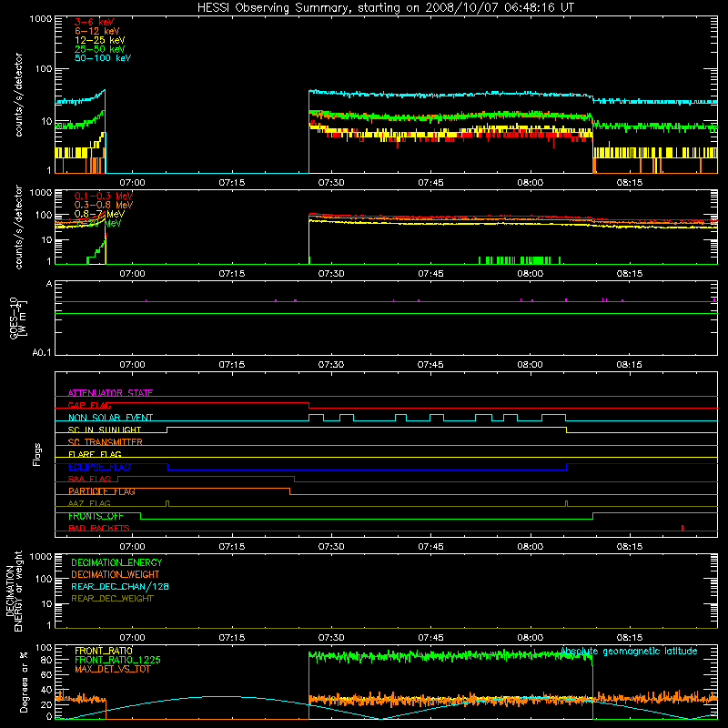Click the 'A0.1' tick label on GOES plot
The height and width of the screenshot is (728, 728).
pos(42,353)
